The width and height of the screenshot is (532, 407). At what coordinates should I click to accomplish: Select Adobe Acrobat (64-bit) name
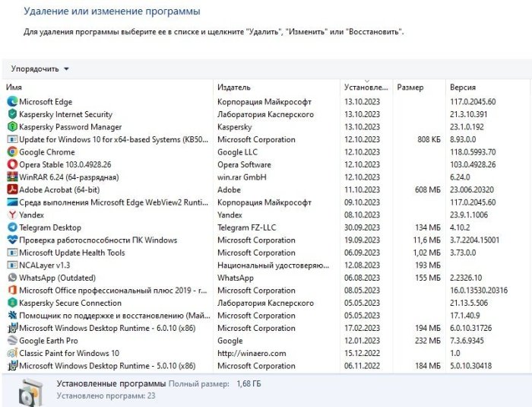(x=59, y=189)
